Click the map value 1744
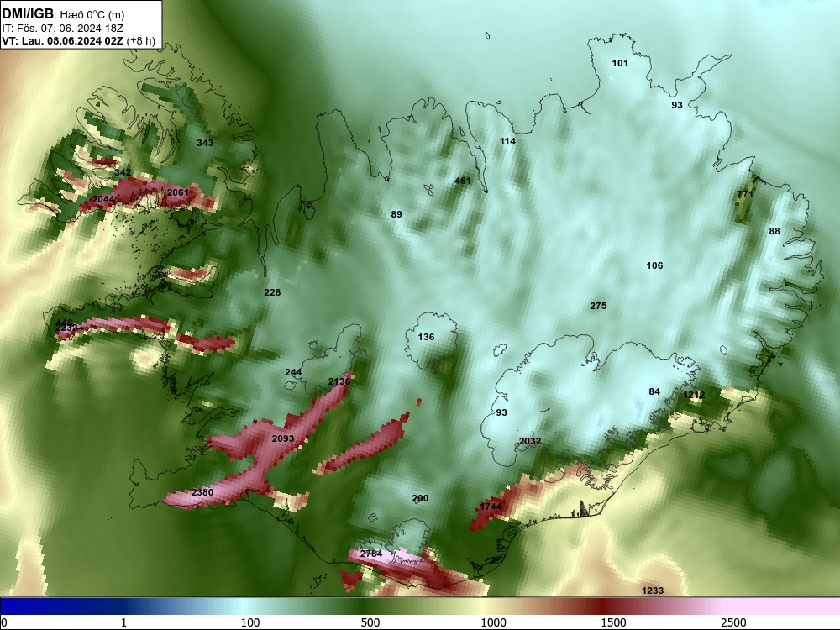The height and width of the screenshot is (630, 840). tap(491, 507)
